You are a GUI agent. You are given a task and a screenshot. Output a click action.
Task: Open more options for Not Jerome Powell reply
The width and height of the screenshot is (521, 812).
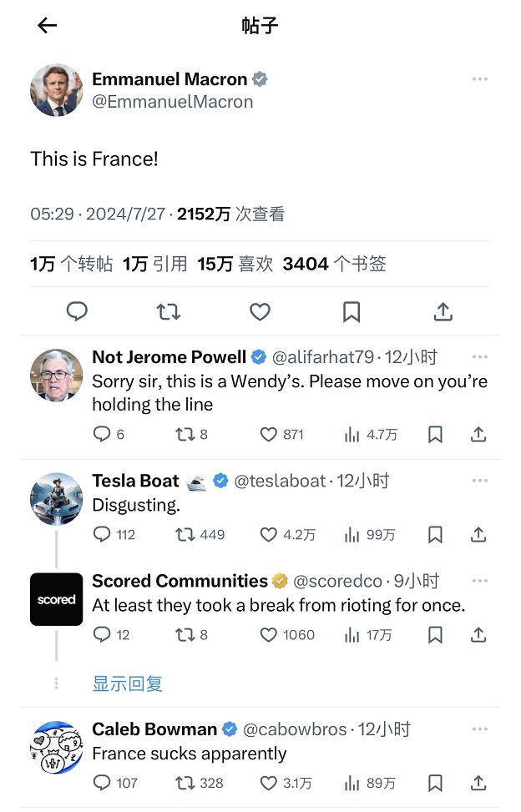click(479, 357)
